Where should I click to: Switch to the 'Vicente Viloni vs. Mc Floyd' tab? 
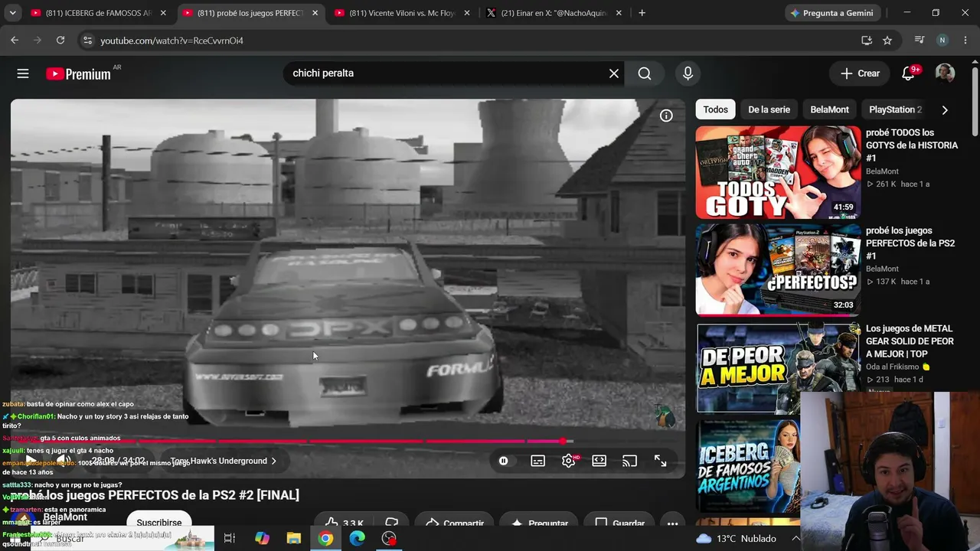[x=401, y=13]
